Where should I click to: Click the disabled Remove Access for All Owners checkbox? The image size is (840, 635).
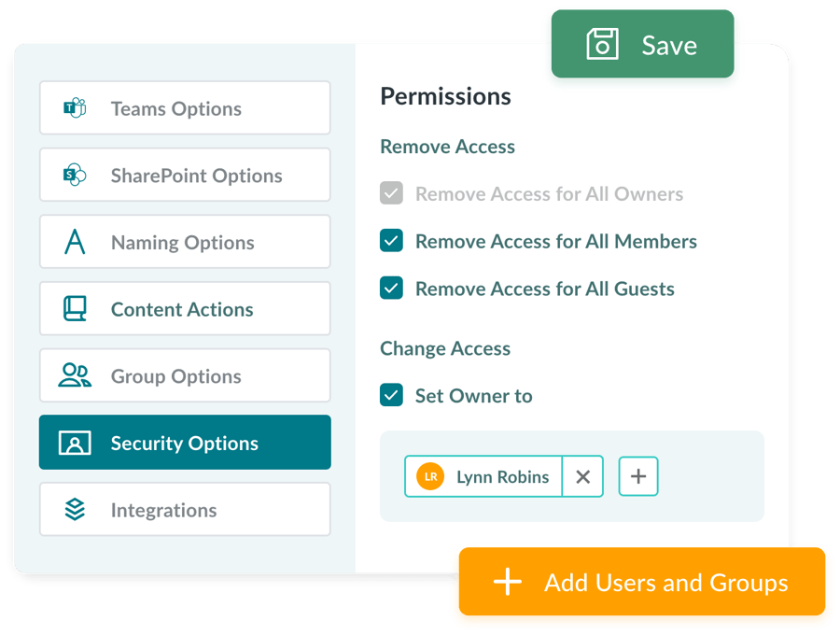(x=392, y=193)
